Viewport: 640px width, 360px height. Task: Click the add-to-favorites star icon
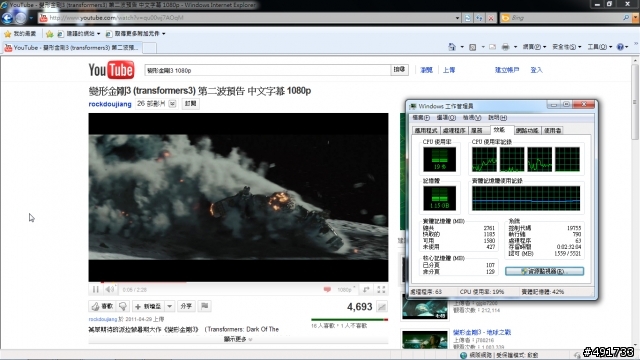50,34
